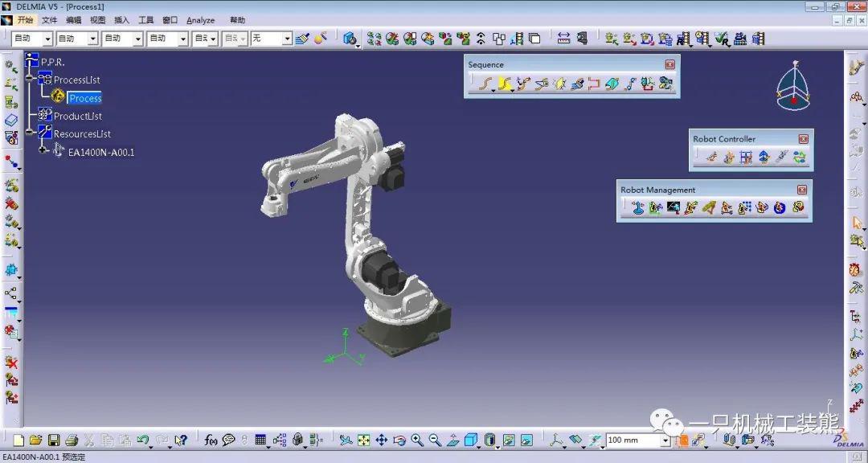Viewport: 868px width, 463px height.
Task: Select the highlighted Process tree item
Action: pos(85,98)
